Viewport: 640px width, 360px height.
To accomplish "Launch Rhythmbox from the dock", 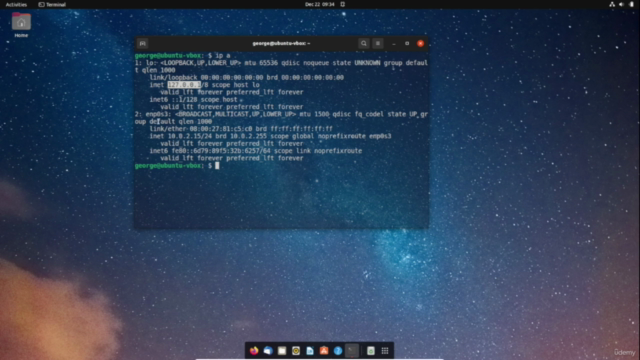I will pos(296,351).
